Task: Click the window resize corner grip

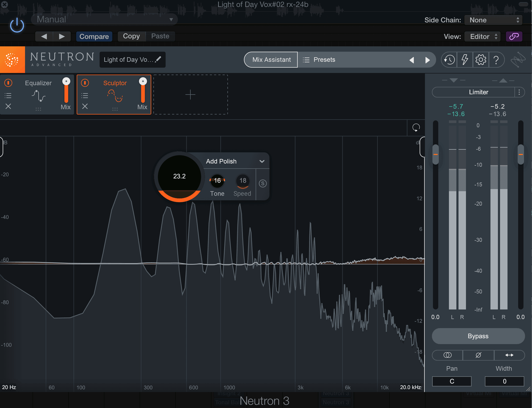Action: click(529, 389)
